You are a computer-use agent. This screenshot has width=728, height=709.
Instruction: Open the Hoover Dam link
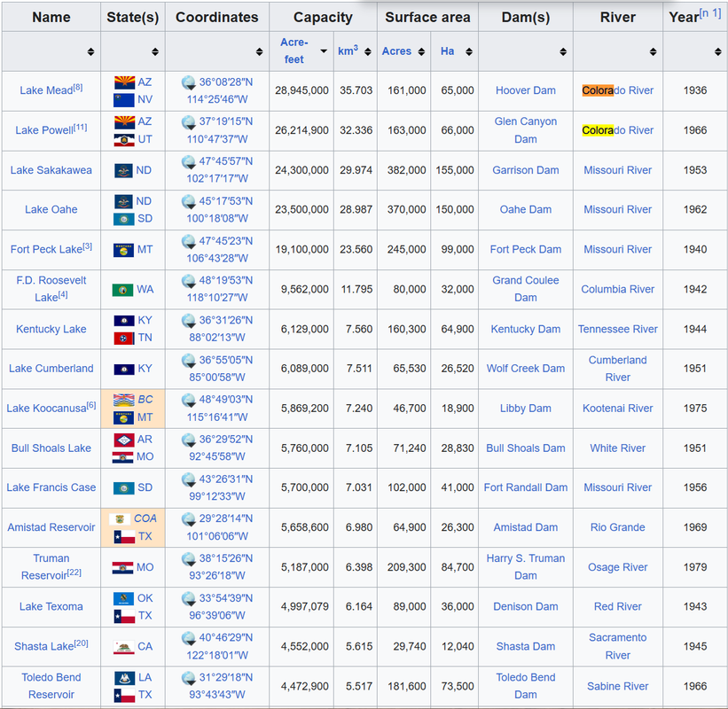pyautogui.click(x=526, y=90)
